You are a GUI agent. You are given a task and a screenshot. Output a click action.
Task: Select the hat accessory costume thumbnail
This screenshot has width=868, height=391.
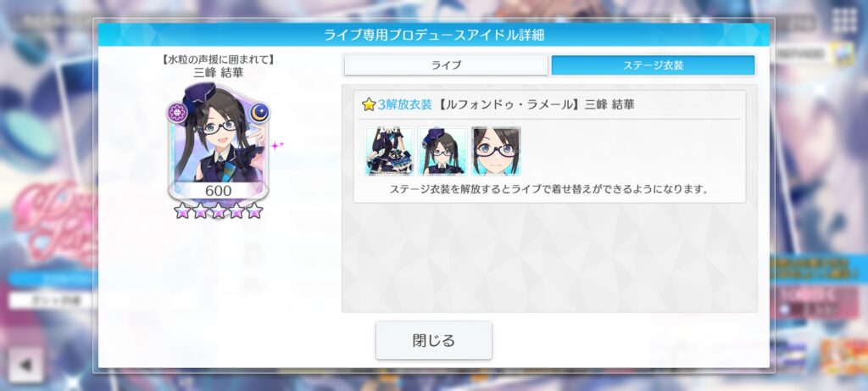click(x=442, y=151)
